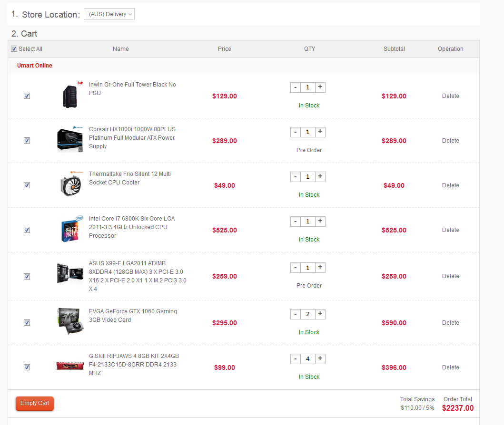This screenshot has width=504, height=425.
Task: Uncheck the Inwin Gr-One tower checkbox
Action: click(27, 96)
